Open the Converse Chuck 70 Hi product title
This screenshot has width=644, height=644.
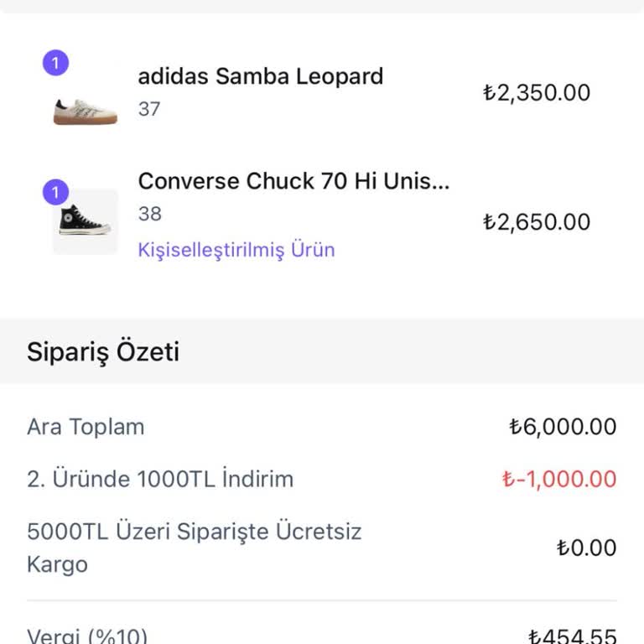point(293,181)
